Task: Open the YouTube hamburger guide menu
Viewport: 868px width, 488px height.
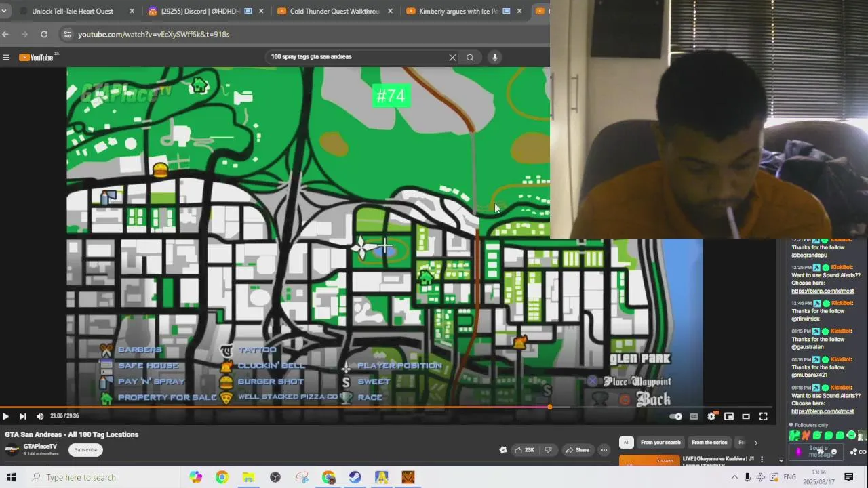Action: 6,57
